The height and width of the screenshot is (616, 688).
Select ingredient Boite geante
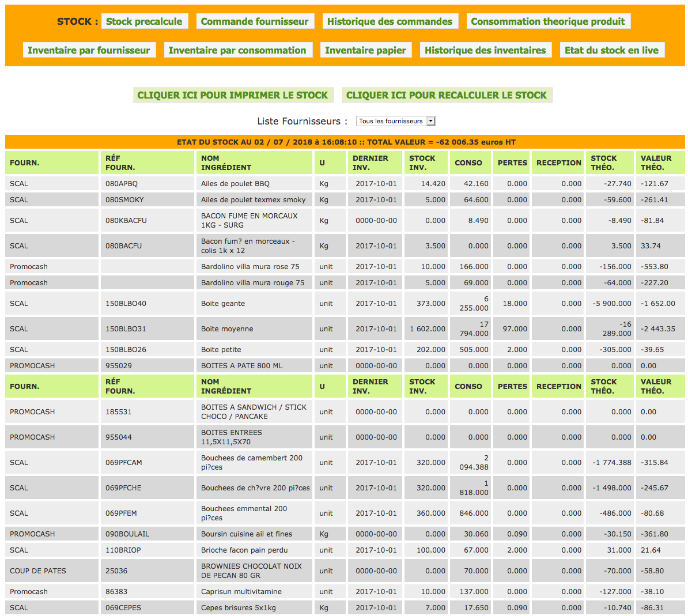[x=223, y=304]
